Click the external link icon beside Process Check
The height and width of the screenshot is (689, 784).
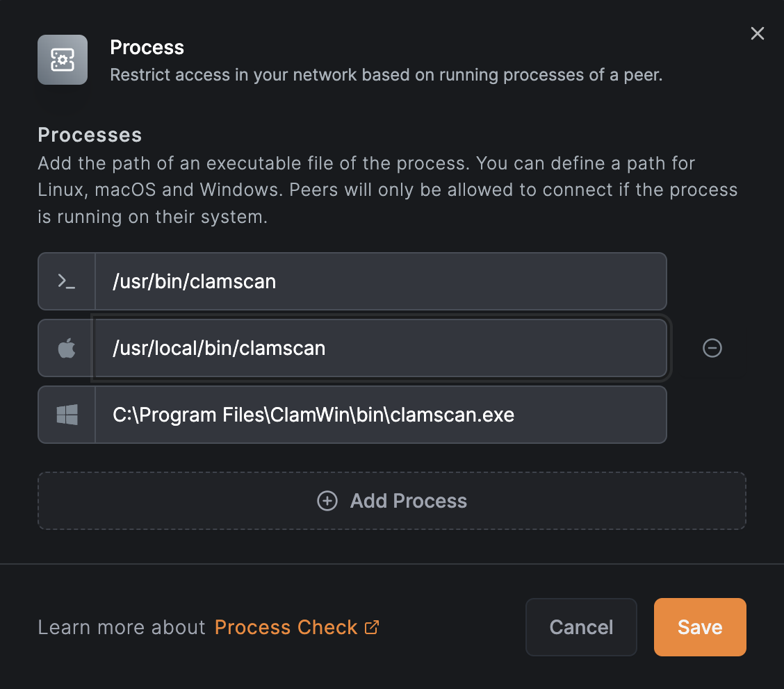tap(373, 626)
